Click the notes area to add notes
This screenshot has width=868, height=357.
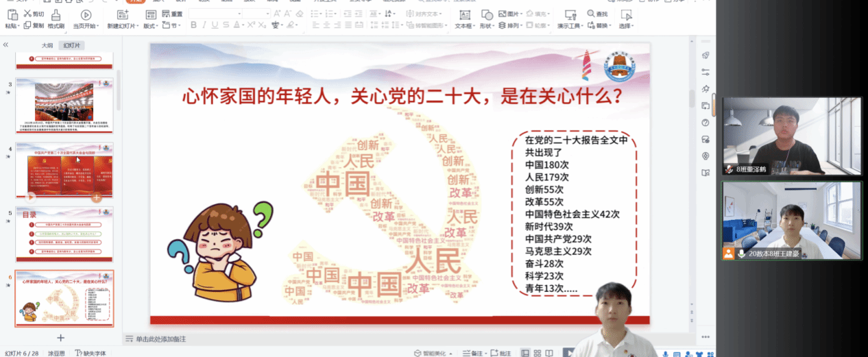160,339
